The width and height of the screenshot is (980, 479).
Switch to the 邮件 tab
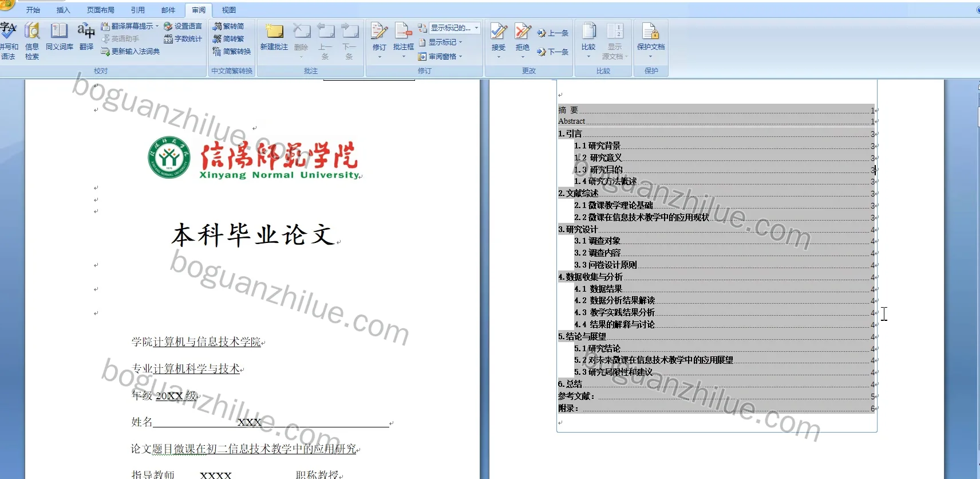(x=168, y=10)
